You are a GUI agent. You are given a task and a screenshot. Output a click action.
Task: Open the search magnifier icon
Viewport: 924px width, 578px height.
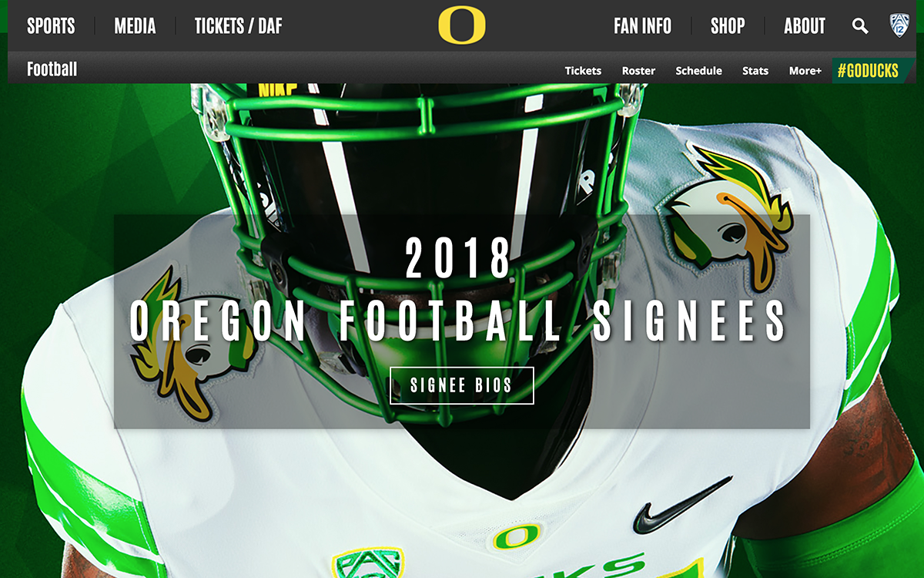pyautogui.click(x=860, y=26)
